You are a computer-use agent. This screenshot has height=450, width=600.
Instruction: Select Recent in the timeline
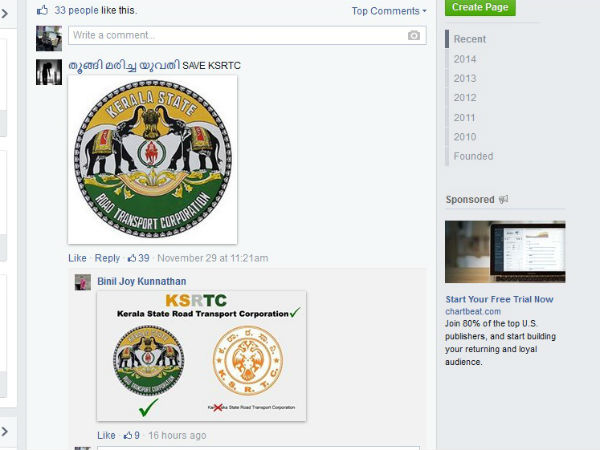[x=470, y=39]
